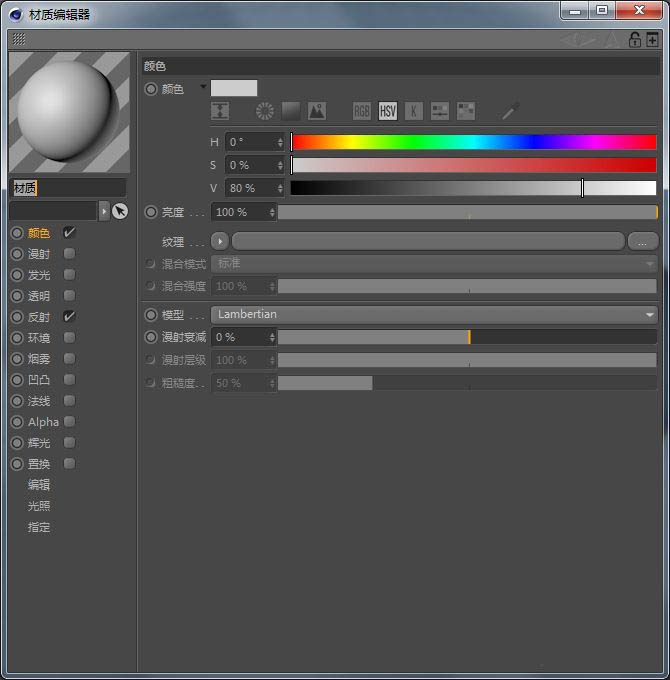
Task: Expand the 纹理 texture arrow button
Action: [x=220, y=241]
